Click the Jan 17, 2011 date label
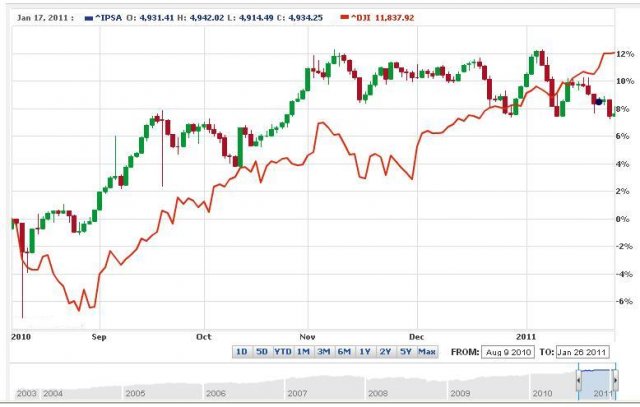 click(x=45, y=18)
